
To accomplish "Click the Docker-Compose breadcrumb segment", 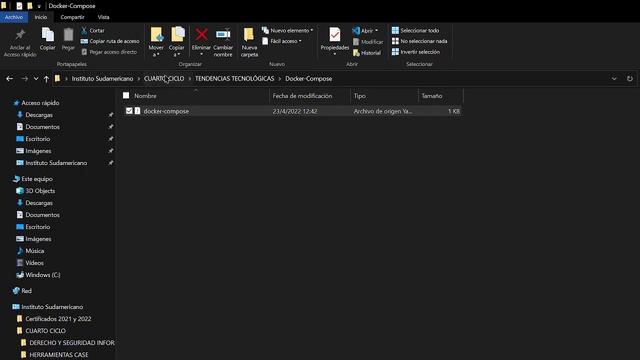I will [x=309, y=79].
